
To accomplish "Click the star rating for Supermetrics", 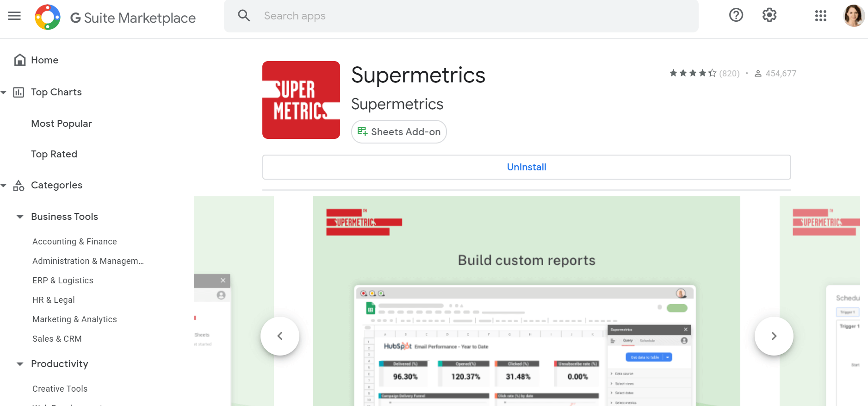I will pos(693,73).
